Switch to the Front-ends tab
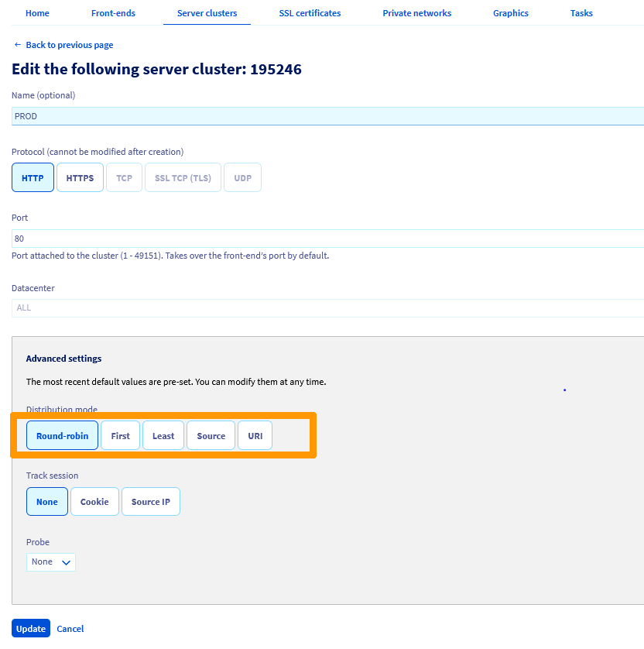644x649 pixels. 113,13
